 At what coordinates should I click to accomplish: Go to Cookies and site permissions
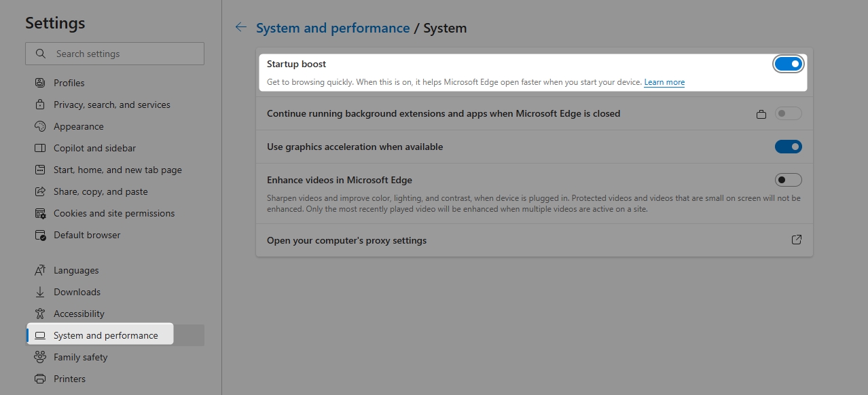coord(114,213)
